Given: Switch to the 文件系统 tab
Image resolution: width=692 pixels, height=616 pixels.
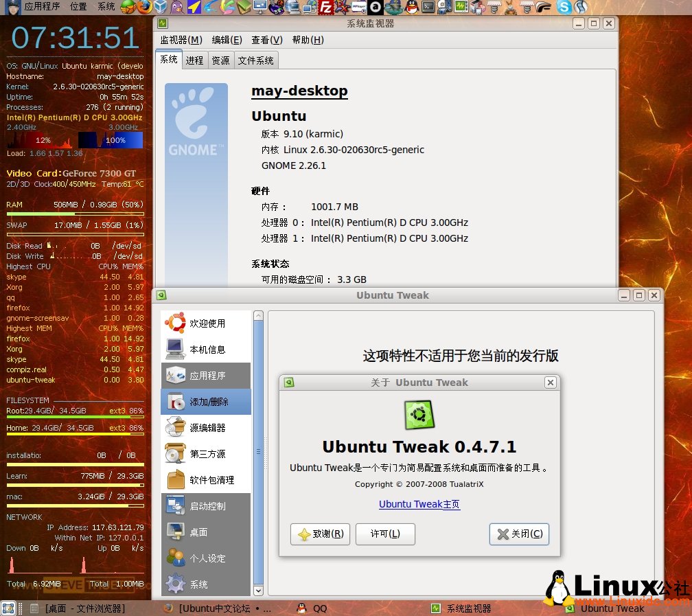Looking at the screenshot, I should click(x=255, y=60).
